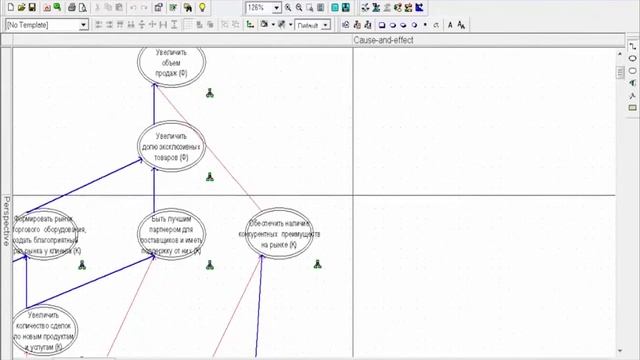Select the rectangle tool in right toolbar
The width and height of the screenshot is (640, 360).
tap(633, 108)
